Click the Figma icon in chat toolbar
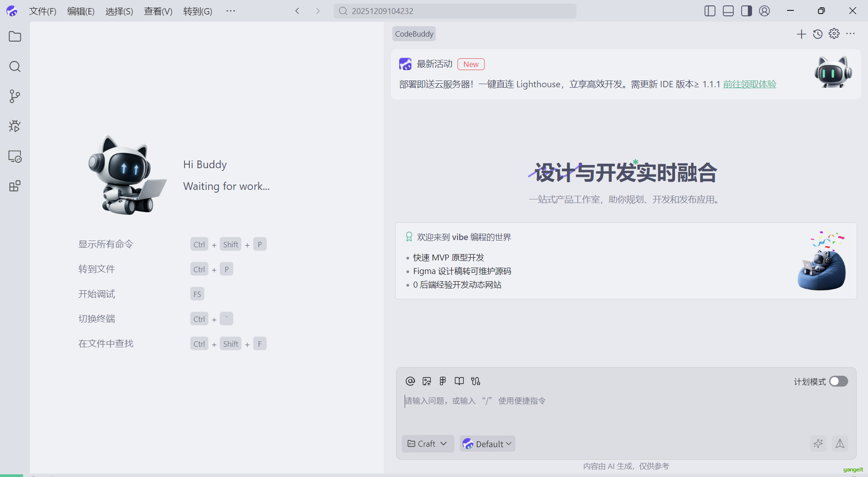 click(x=443, y=381)
